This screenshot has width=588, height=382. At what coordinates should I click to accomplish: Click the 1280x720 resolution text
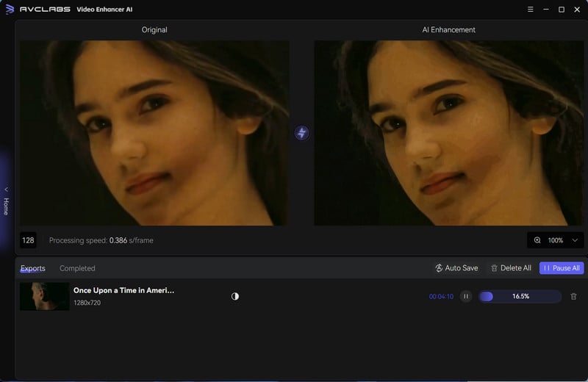87,303
